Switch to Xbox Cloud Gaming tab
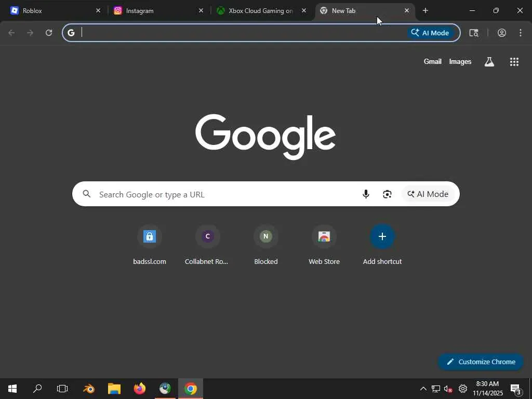The height and width of the screenshot is (399, 532). click(261, 10)
